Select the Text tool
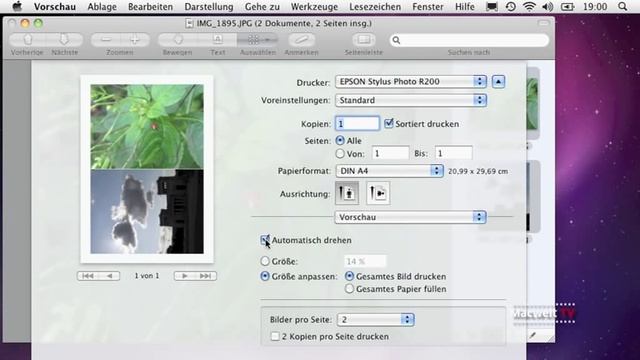The width and height of the screenshot is (640, 360). tap(218, 40)
